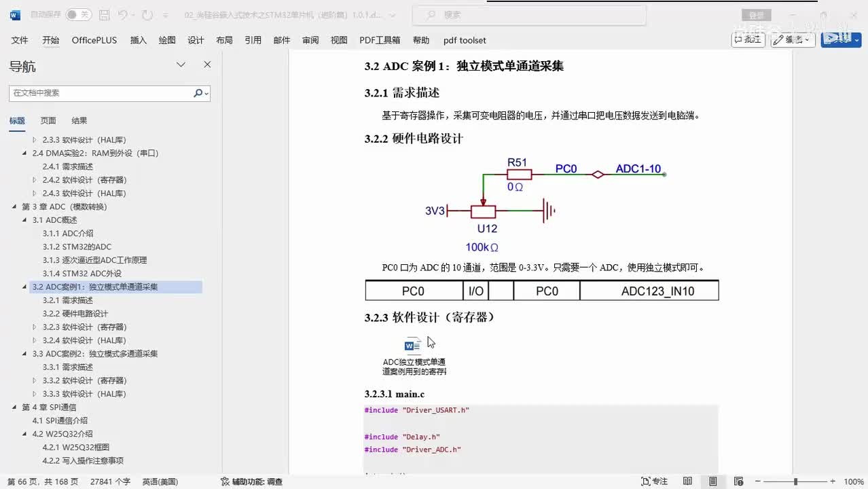
Task: Switch to Read Mode view icon
Action: click(x=687, y=482)
